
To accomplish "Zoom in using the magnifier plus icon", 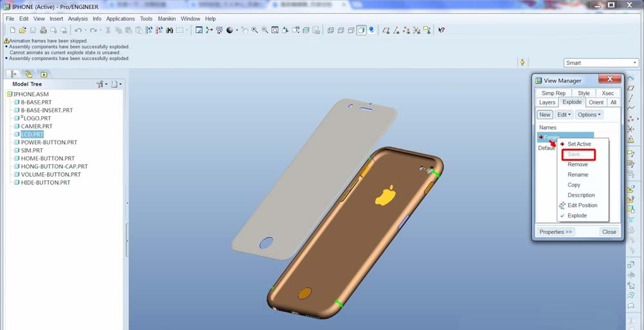I will click(x=254, y=30).
